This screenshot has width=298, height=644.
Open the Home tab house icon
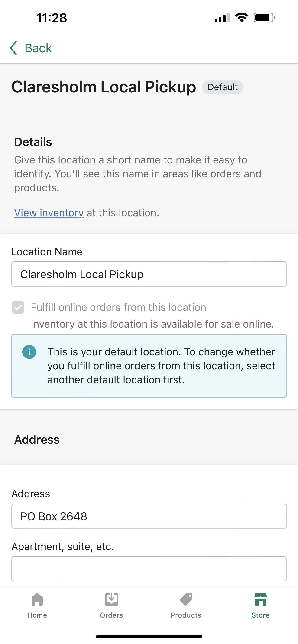click(37, 599)
